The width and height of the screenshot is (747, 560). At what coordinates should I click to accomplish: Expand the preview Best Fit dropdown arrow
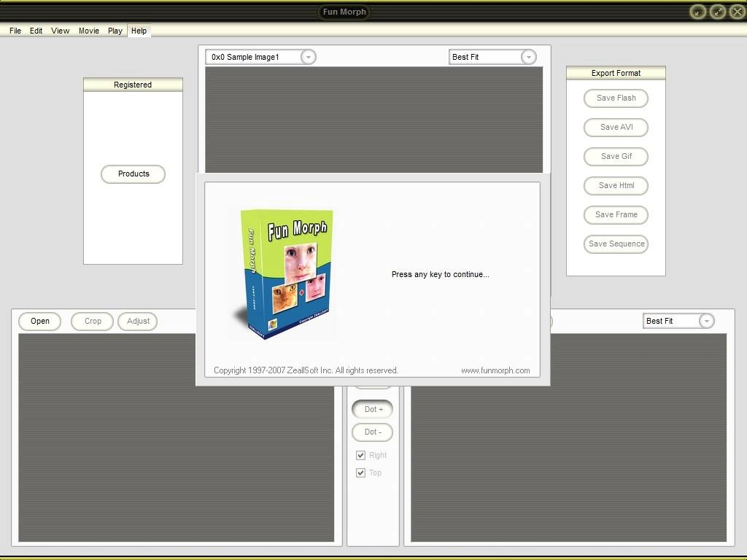(528, 57)
